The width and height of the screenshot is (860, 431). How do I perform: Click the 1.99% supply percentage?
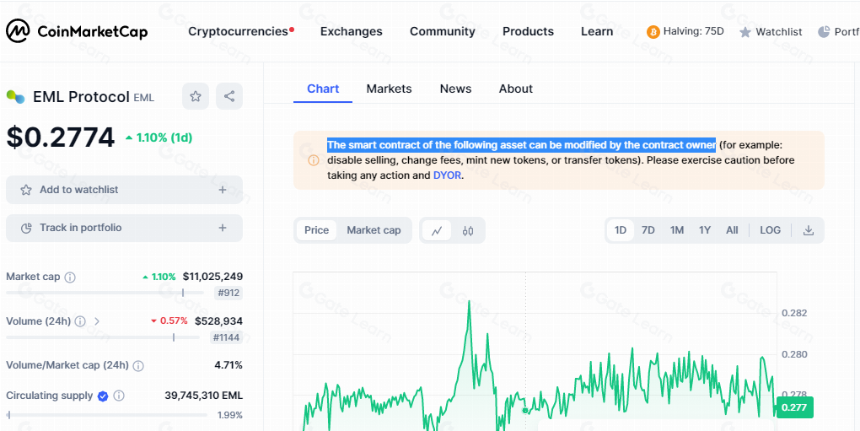[230, 415]
